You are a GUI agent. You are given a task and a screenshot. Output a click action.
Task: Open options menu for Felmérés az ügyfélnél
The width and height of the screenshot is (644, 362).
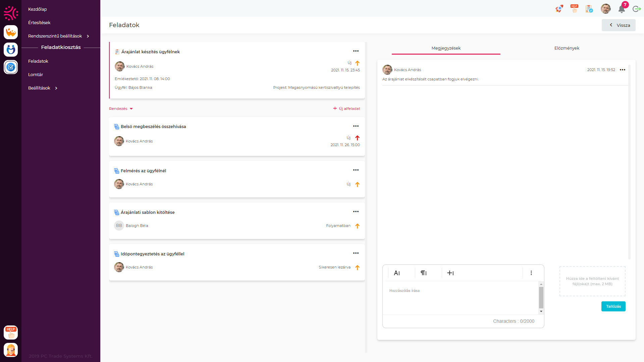356,170
